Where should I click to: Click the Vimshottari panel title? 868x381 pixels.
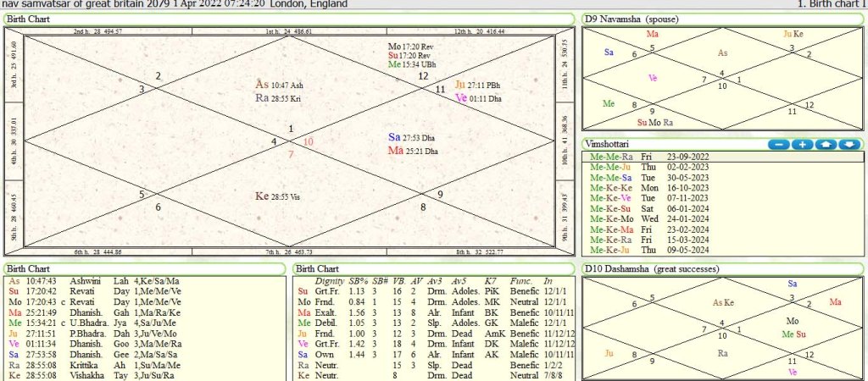[x=612, y=145]
